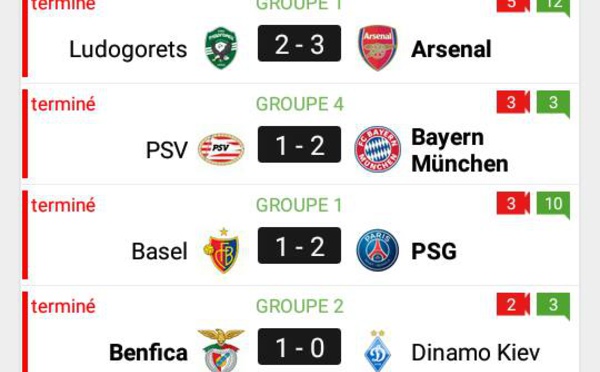
Task: Click the Dinamo Kiev team name
Action: (x=475, y=352)
